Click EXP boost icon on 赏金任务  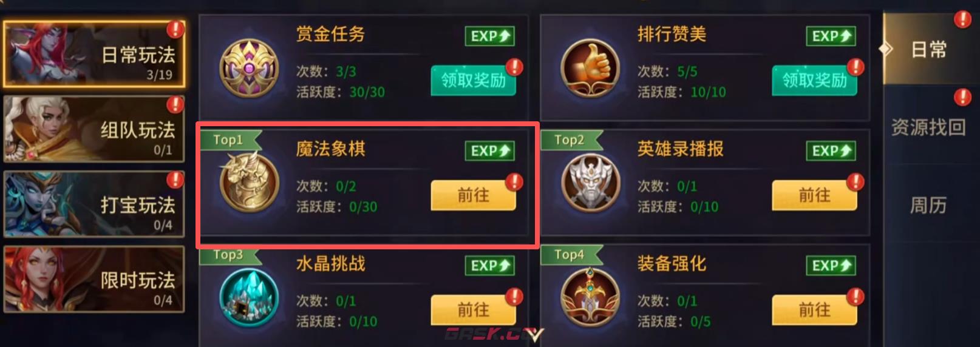click(x=490, y=36)
